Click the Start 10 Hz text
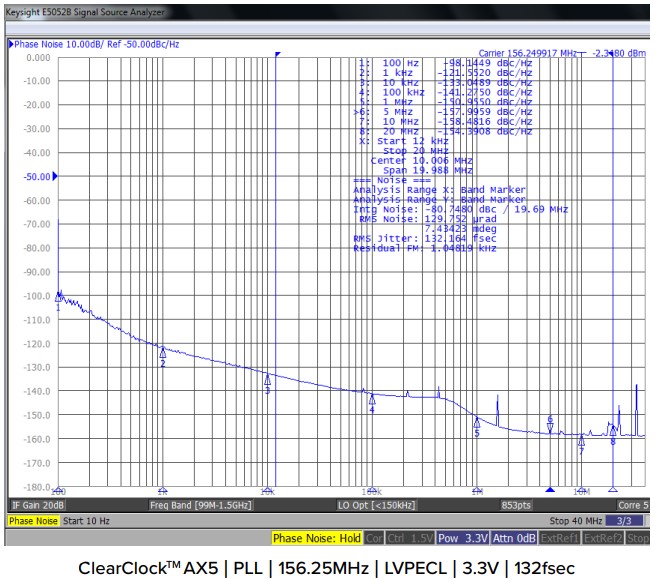 tap(86, 521)
